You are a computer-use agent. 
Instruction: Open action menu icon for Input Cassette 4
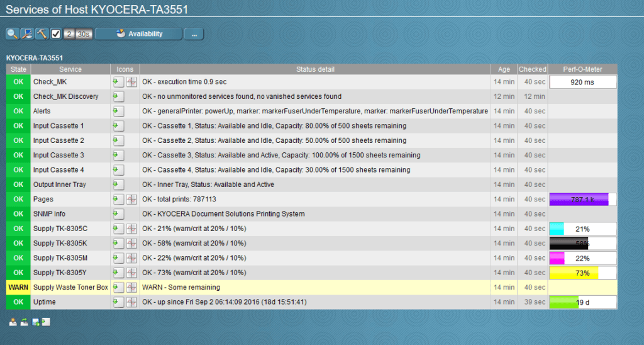point(118,170)
